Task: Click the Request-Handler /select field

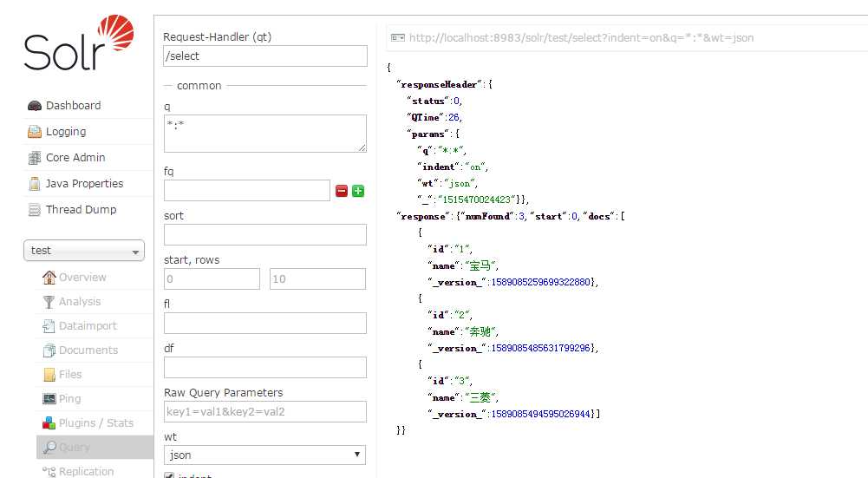Action: (265, 56)
